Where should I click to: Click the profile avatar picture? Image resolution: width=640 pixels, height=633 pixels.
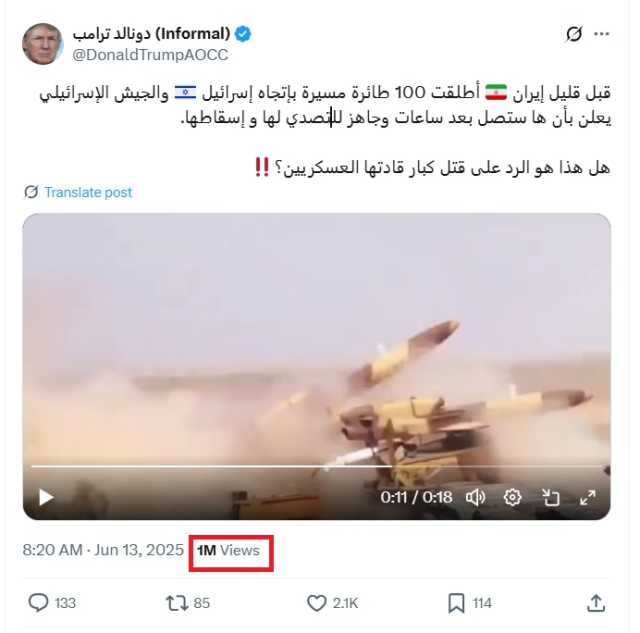42,44
